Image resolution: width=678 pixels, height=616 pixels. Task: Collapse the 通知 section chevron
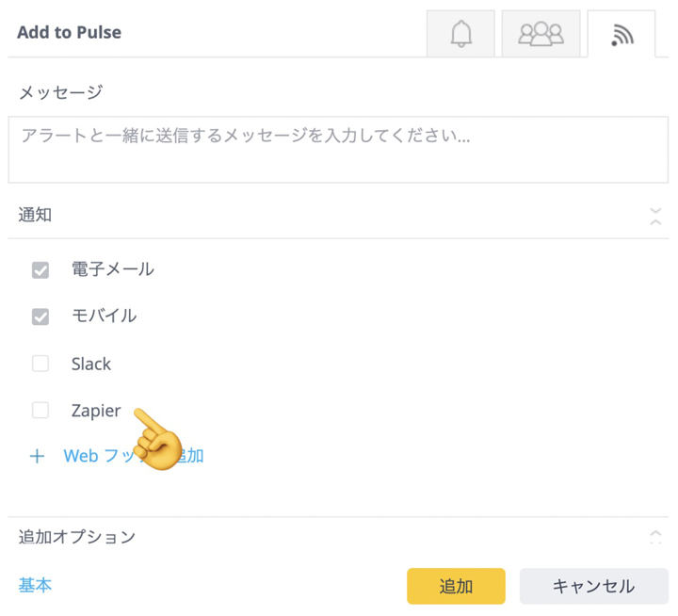tap(655, 217)
